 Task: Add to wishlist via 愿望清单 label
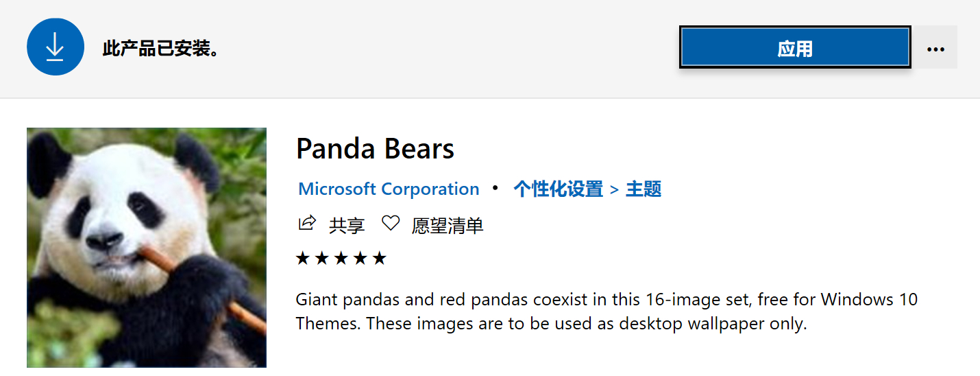[x=448, y=225]
